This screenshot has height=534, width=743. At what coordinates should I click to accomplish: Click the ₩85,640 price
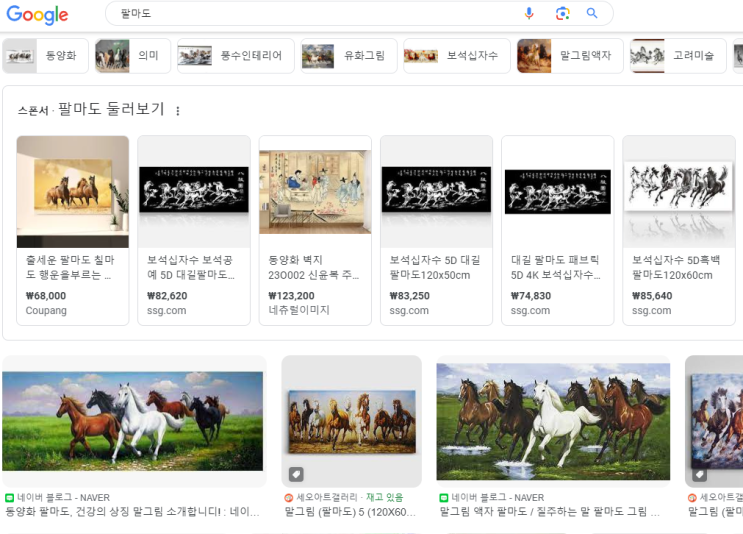click(652, 296)
